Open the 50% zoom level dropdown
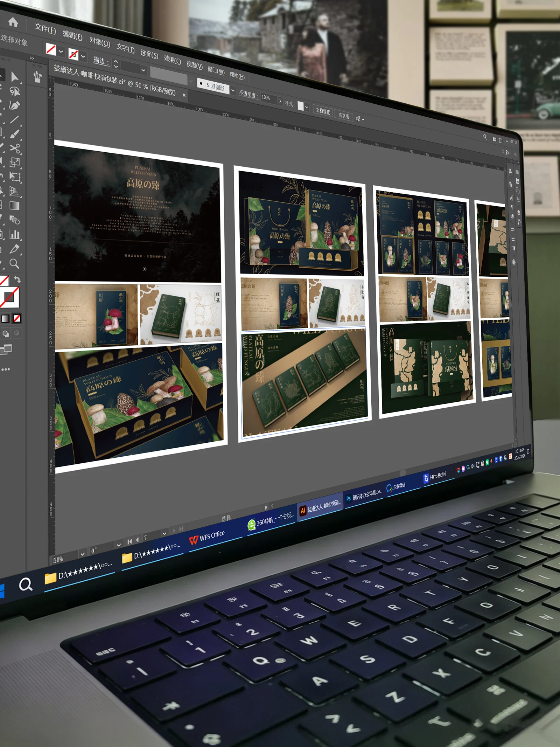Viewport: 560px width, 747px height. click(x=83, y=554)
